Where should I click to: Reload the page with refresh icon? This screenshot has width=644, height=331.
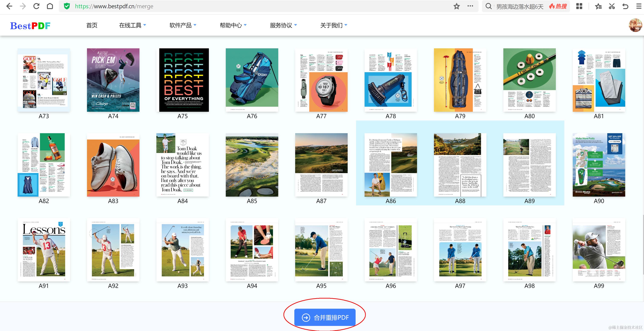tap(36, 6)
